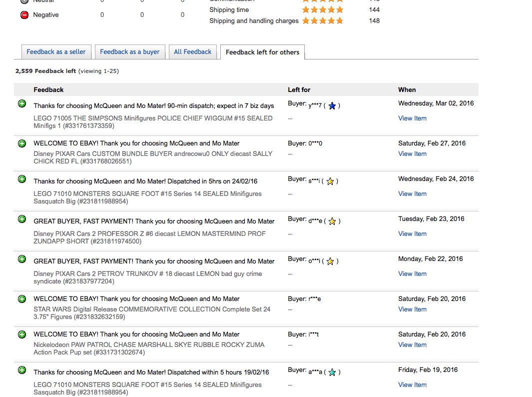Screen dimensions: 532x397
Task: Select the All Feedback tab
Action: (192, 52)
